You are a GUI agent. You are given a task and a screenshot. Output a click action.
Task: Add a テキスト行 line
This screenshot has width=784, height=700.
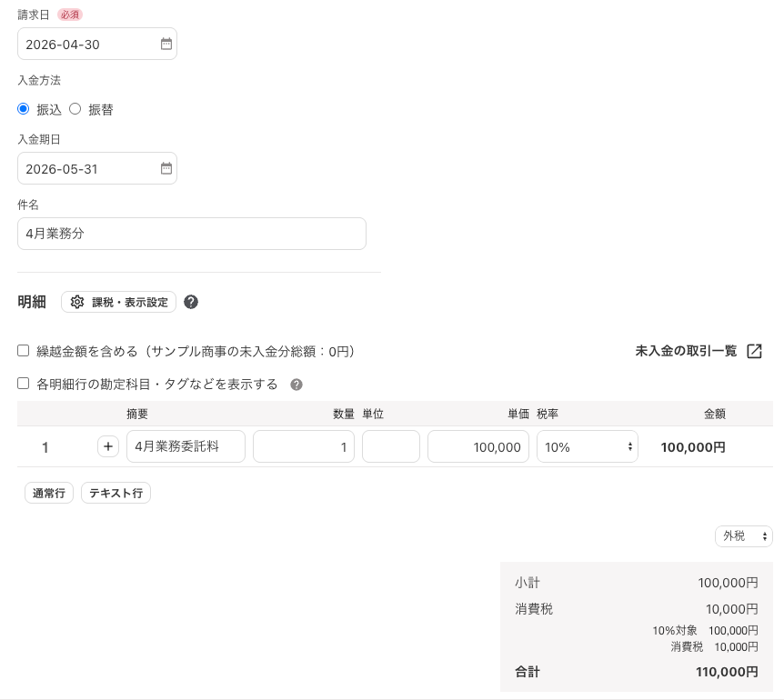tap(116, 493)
